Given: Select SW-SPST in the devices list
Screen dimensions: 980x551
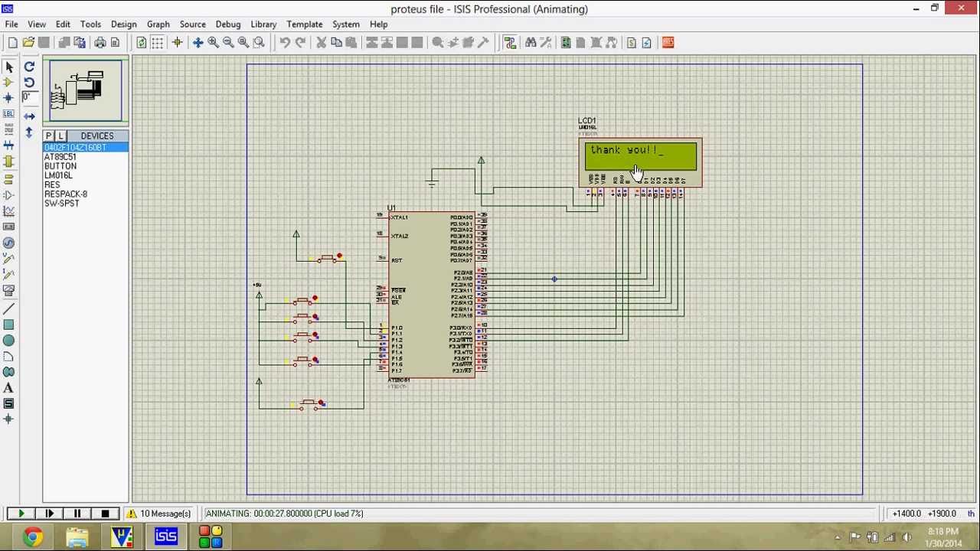Looking at the screenshot, I should [x=85, y=204].
